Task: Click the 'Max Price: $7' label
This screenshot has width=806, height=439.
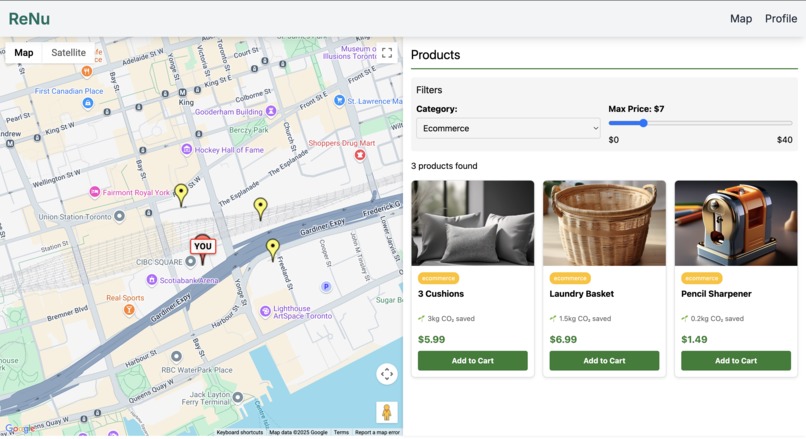Action: coord(636,109)
